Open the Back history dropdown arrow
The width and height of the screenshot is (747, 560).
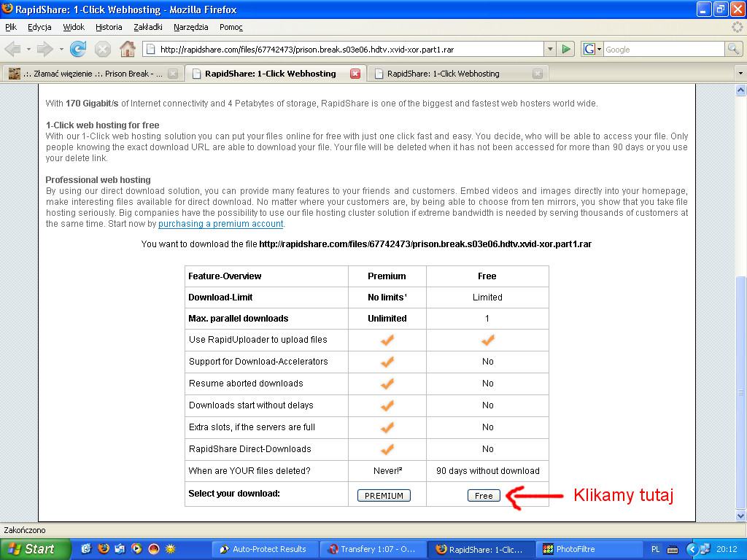(x=28, y=49)
